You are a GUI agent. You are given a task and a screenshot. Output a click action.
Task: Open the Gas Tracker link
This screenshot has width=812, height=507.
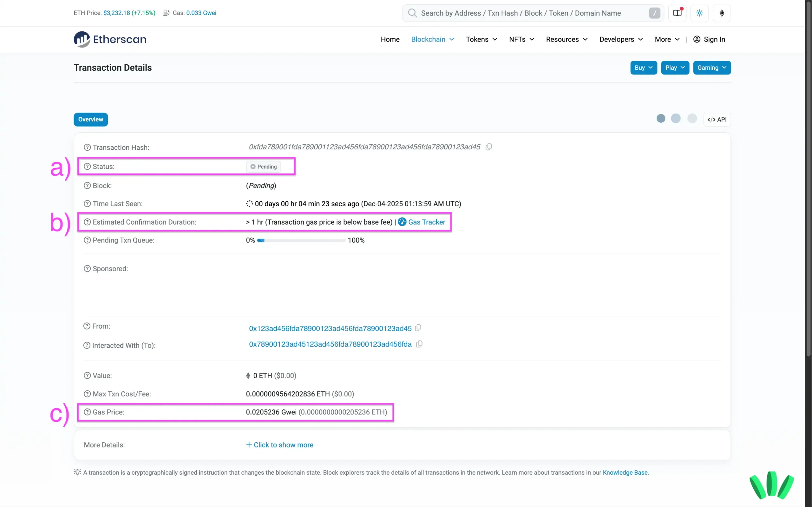[427, 221]
